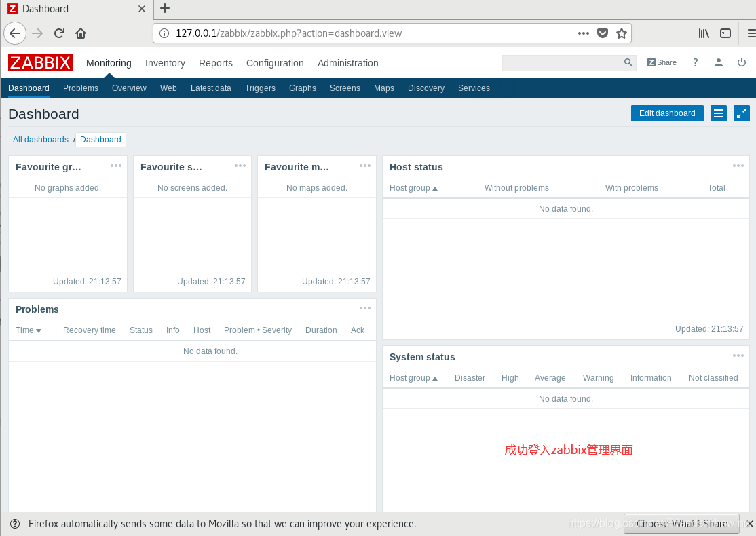Sort Problems by Time column
This screenshot has height=536, width=756.
click(28, 330)
